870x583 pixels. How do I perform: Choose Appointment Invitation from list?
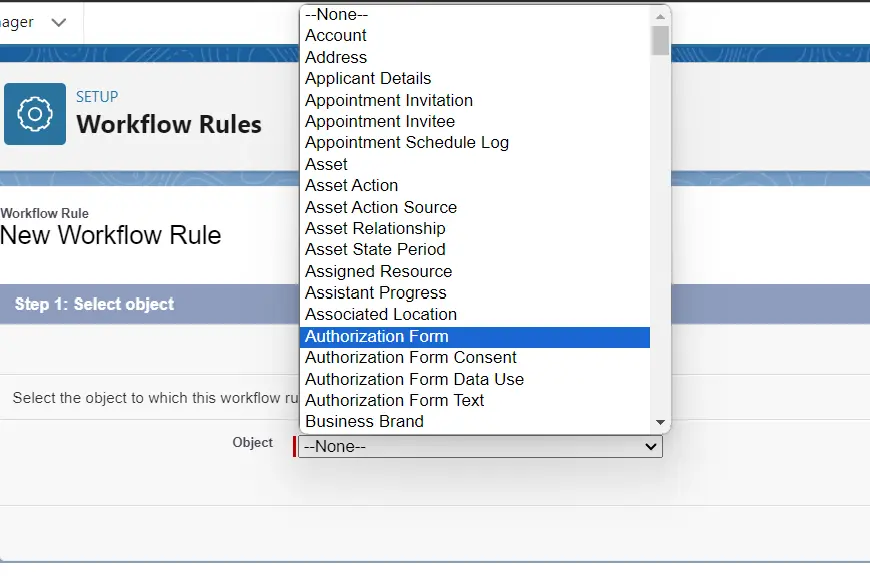[x=388, y=100]
